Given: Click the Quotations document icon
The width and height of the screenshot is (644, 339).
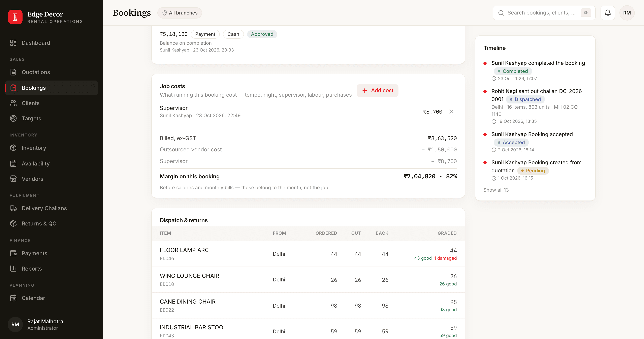Looking at the screenshot, I should tap(13, 72).
